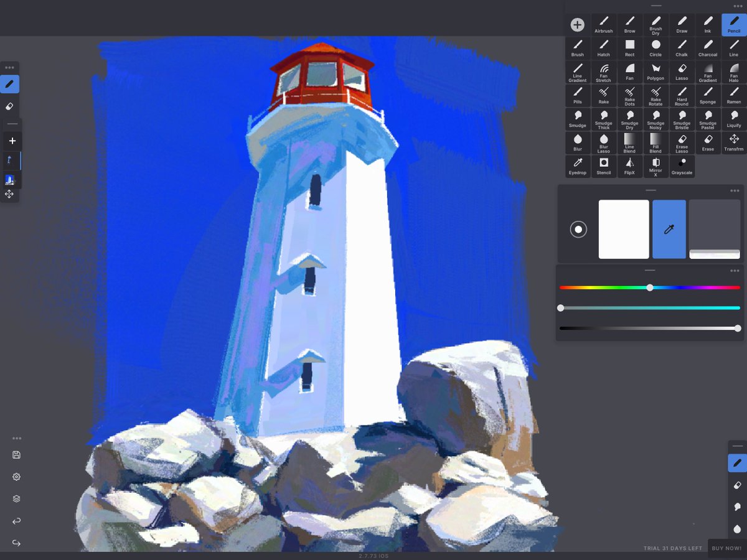Pick the Chalk brush
Image resolution: width=747 pixels, height=560 pixels.
coord(682,49)
